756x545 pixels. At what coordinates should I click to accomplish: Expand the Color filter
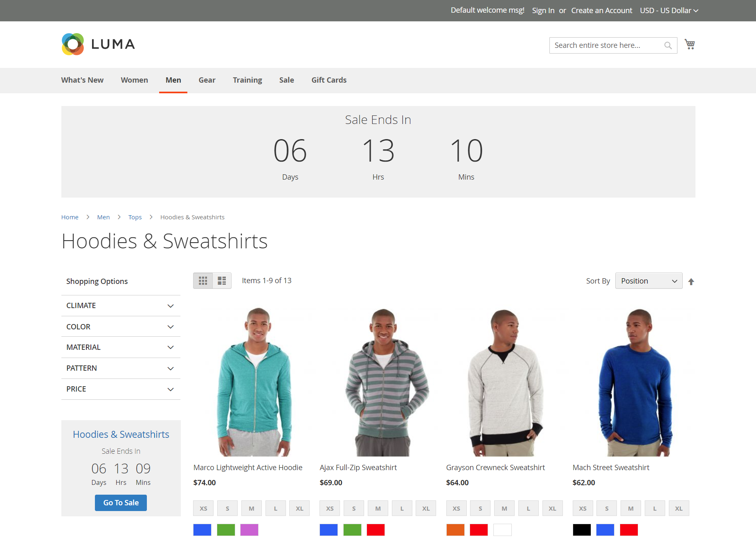(121, 327)
